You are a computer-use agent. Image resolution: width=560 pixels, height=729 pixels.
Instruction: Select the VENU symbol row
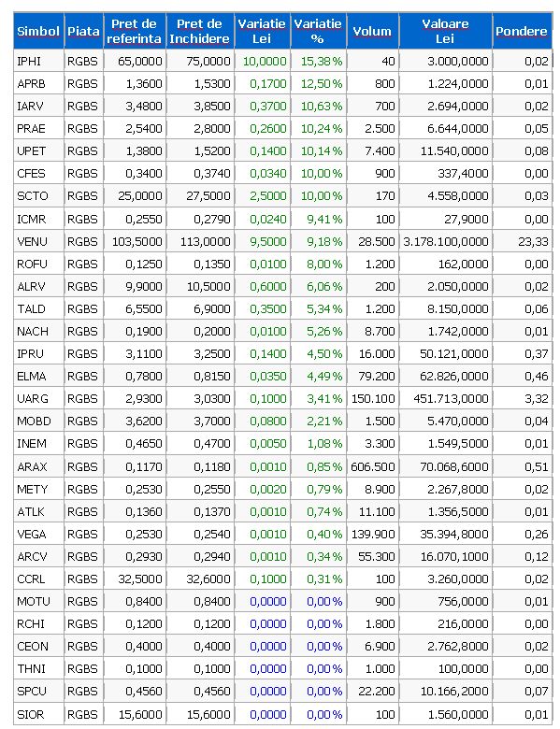click(282, 241)
